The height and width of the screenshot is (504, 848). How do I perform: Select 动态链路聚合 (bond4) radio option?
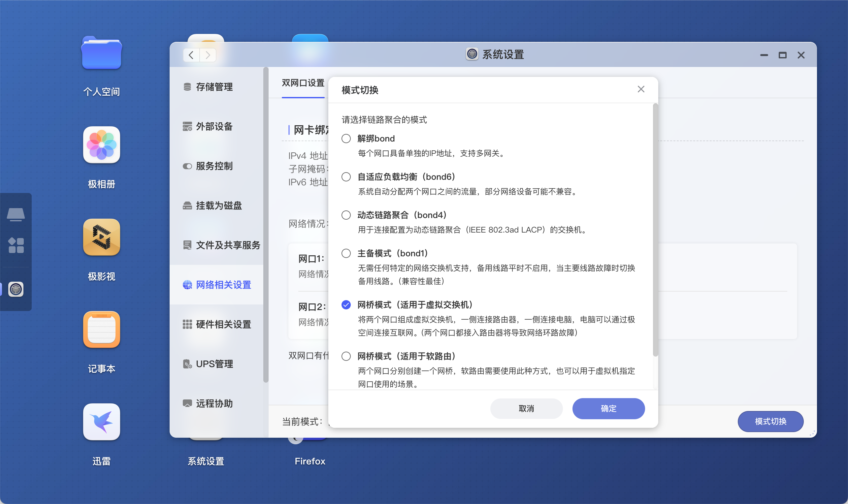[346, 215]
